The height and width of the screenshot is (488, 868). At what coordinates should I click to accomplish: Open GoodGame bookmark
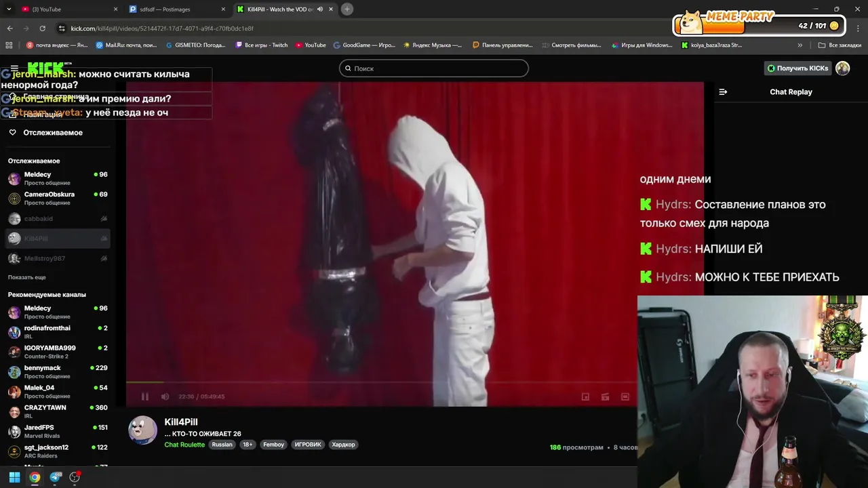click(364, 45)
